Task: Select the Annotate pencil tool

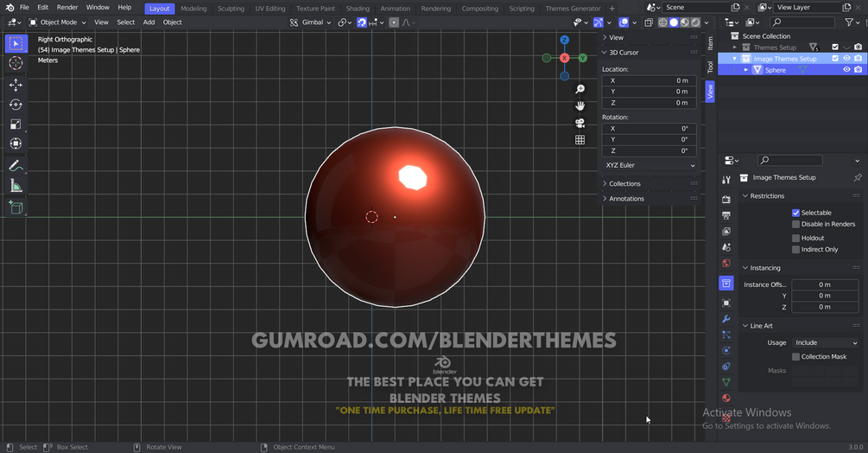Action: coord(16,166)
